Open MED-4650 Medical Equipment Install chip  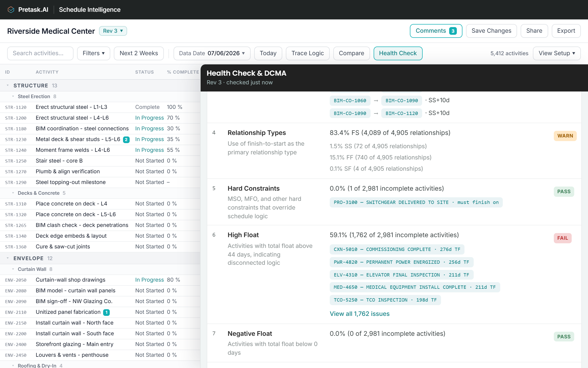[415, 287]
